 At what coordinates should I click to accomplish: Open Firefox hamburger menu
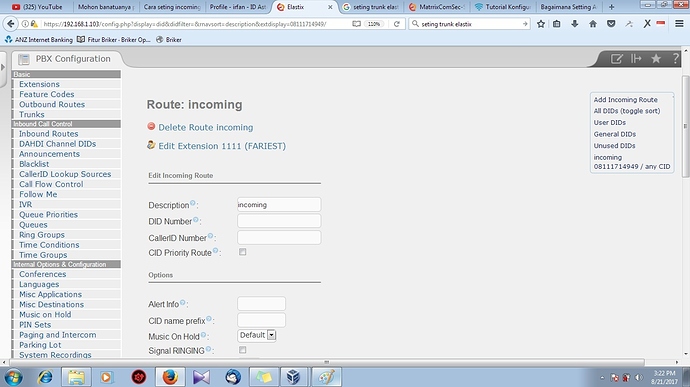679,24
